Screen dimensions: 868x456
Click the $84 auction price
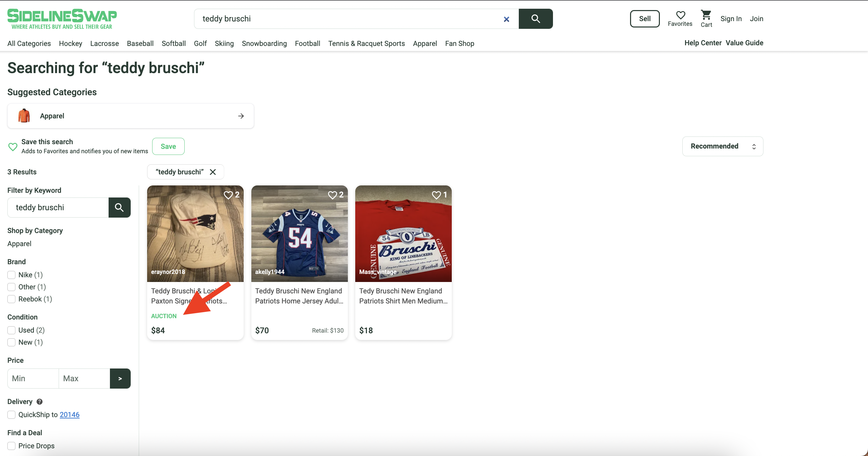[x=158, y=330]
